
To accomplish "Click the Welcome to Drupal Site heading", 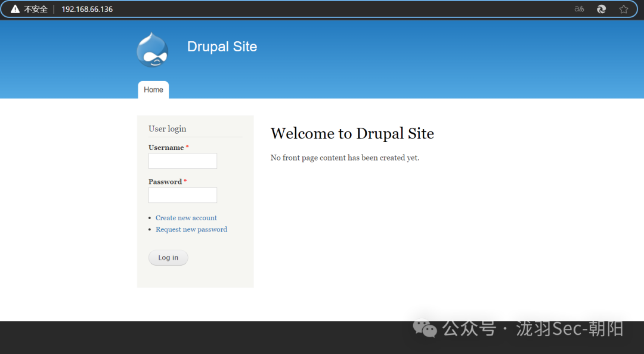I will coord(352,134).
